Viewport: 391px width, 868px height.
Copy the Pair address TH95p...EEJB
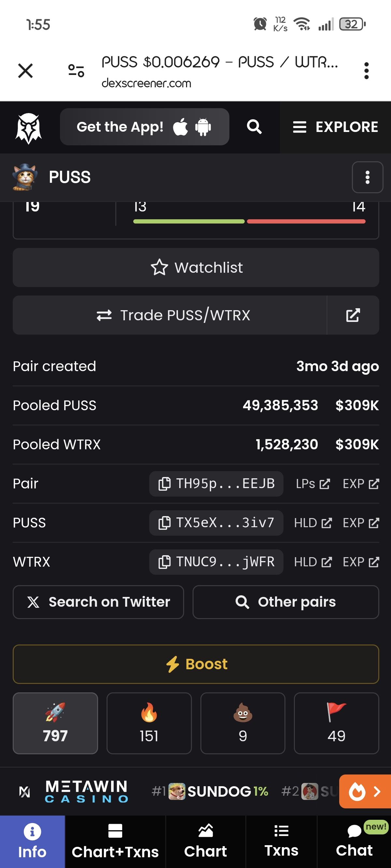[216, 484]
